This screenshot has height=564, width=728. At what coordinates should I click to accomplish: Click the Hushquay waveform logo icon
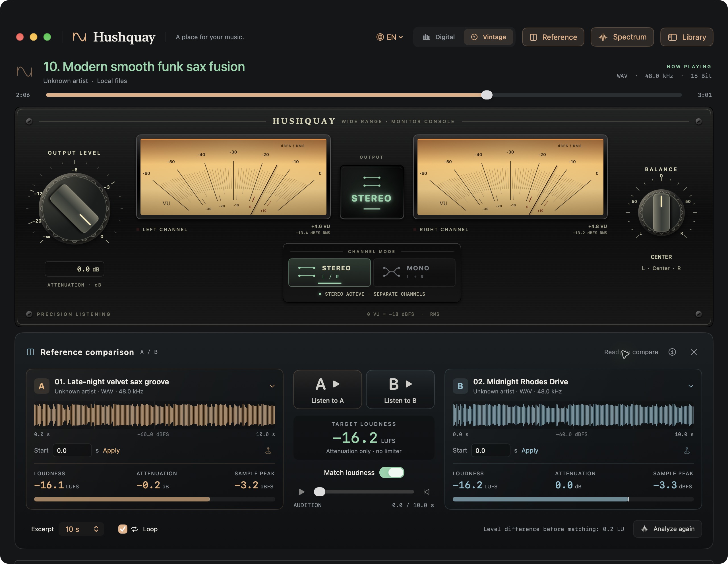[x=79, y=37]
